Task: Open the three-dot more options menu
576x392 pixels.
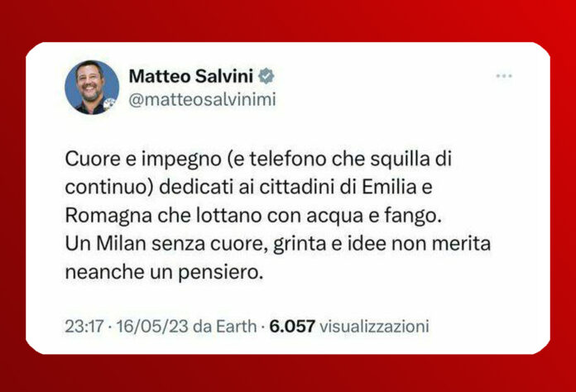Action: pos(504,76)
